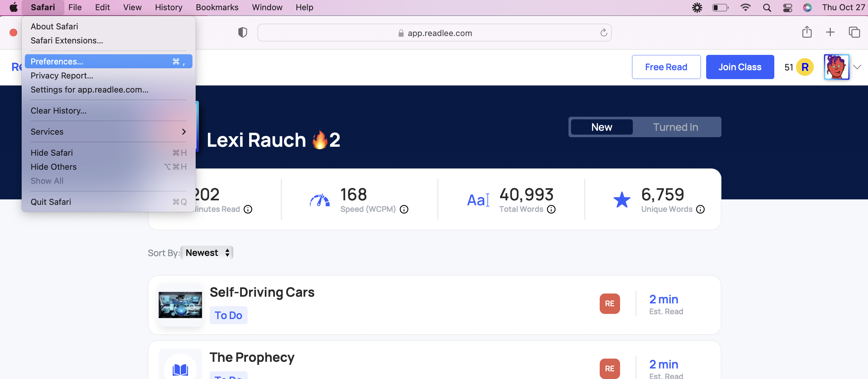Click the RE badge on The Prophecy
The height and width of the screenshot is (379, 868).
(x=610, y=368)
